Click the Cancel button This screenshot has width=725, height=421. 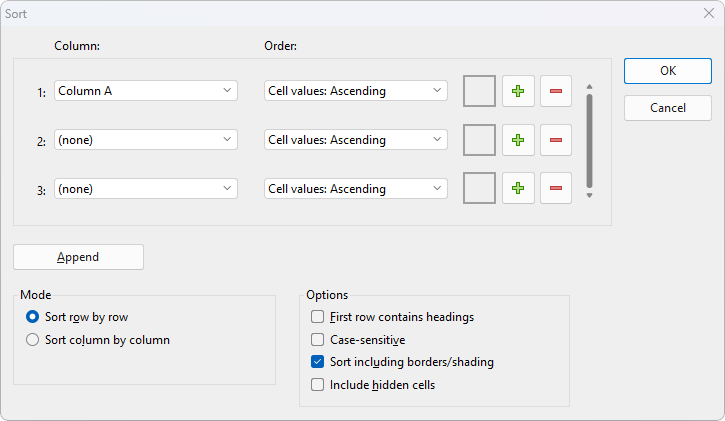(668, 108)
